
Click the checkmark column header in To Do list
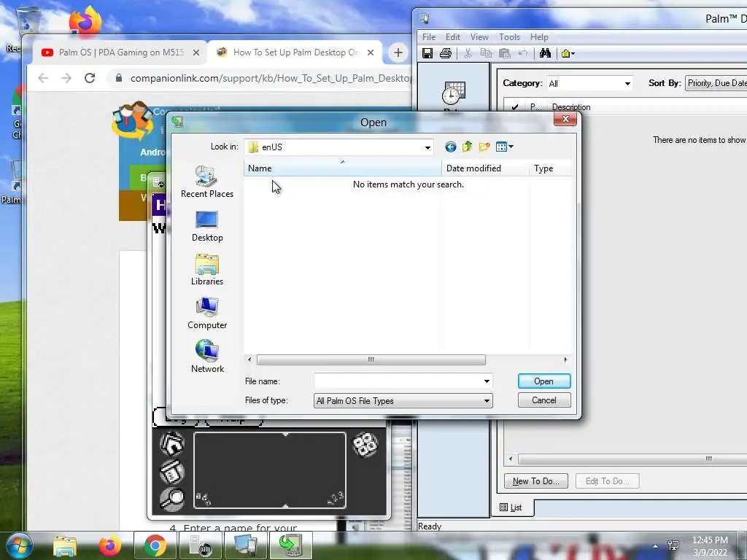(x=514, y=106)
